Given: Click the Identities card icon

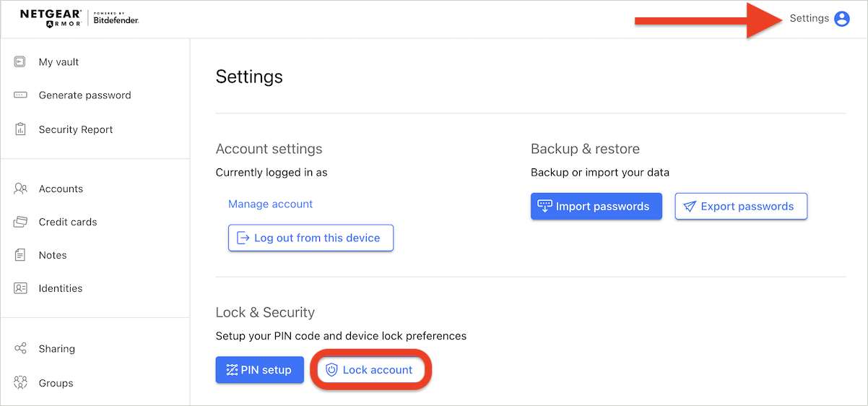Looking at the screenshot, I should pos(20,288).
